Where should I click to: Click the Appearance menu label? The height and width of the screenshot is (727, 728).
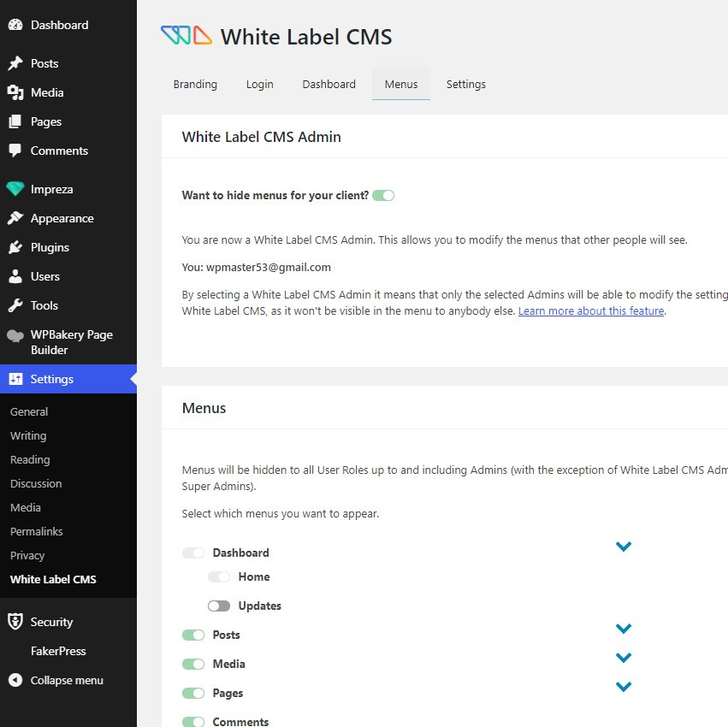pyautogui.click(x=62, y=218)
